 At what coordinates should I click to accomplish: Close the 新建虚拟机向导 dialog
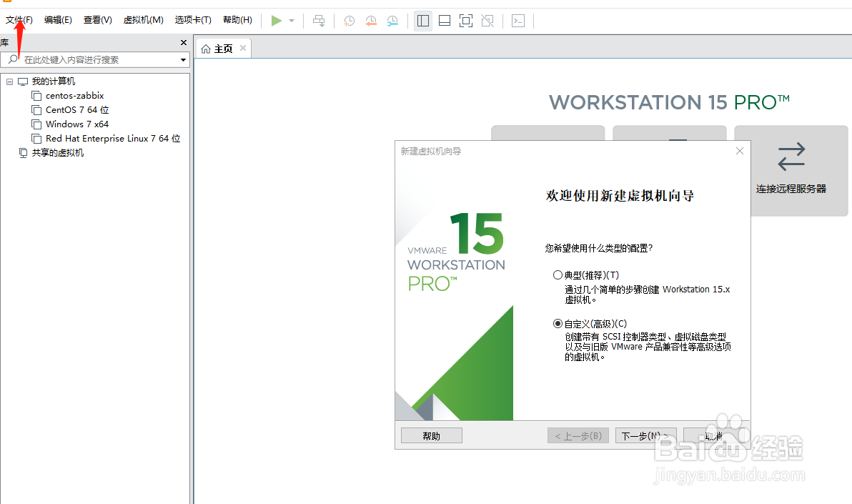740,151
